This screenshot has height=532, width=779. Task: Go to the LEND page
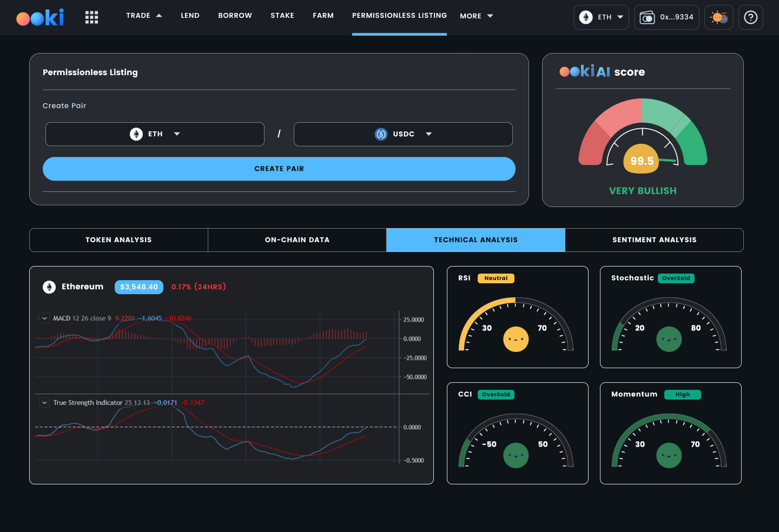[190, 16]
